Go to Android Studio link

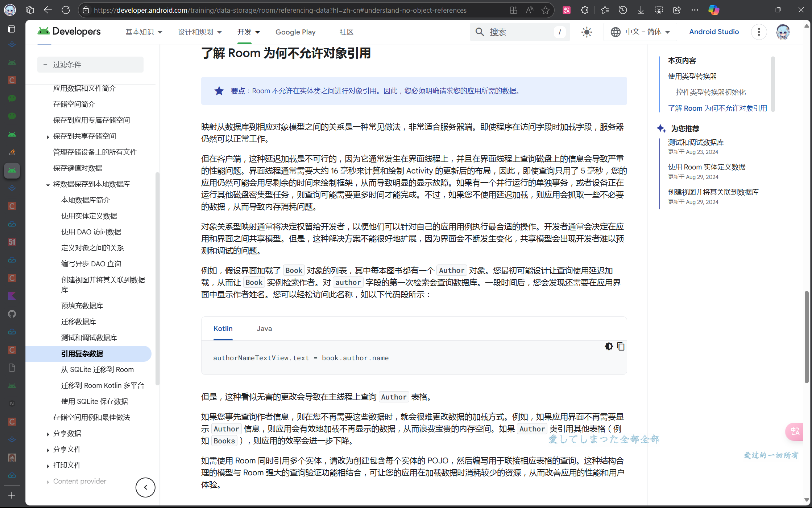pos(714,32)
